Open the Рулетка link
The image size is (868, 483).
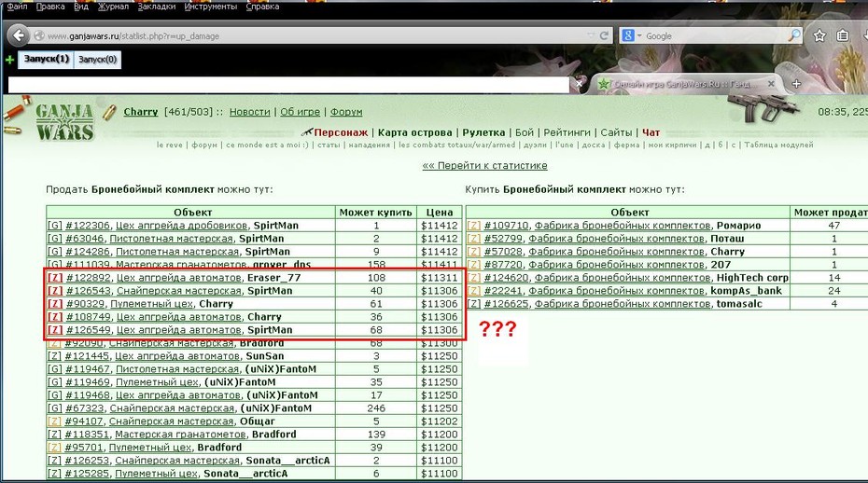pos(483,132)
